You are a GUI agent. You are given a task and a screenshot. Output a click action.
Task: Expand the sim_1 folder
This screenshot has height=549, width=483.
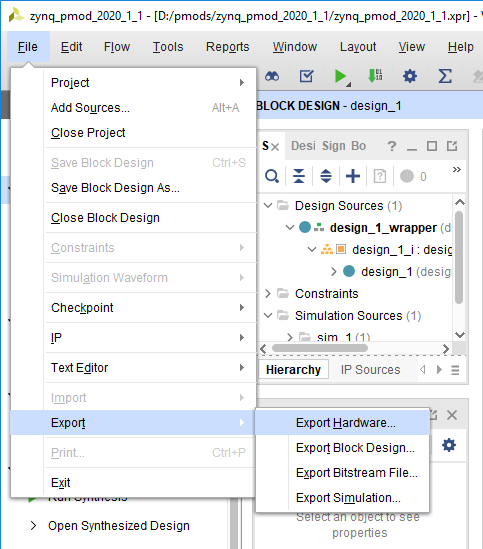290,337
